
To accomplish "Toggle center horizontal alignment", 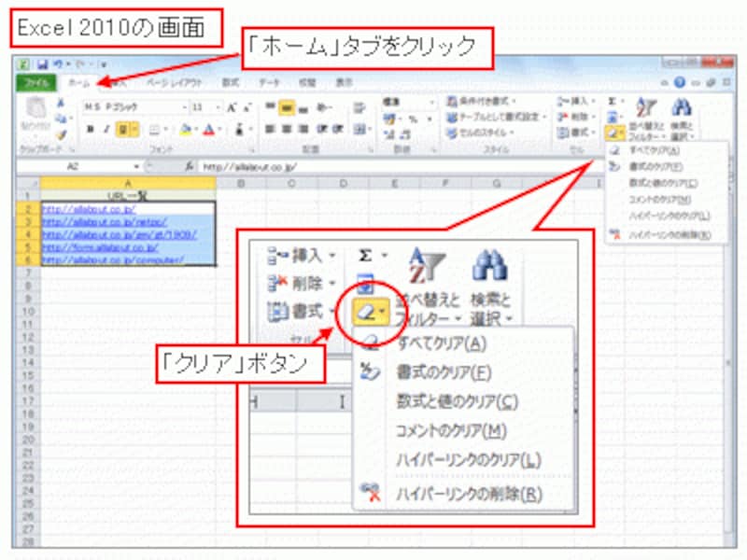I will click(x=287, y=129).
